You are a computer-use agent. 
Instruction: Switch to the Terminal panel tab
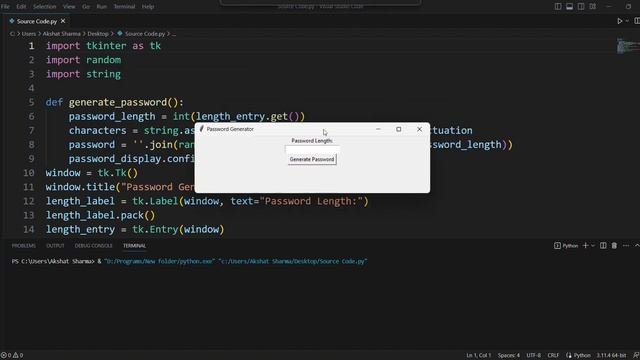pyautogui.click(x=134, y=246)
